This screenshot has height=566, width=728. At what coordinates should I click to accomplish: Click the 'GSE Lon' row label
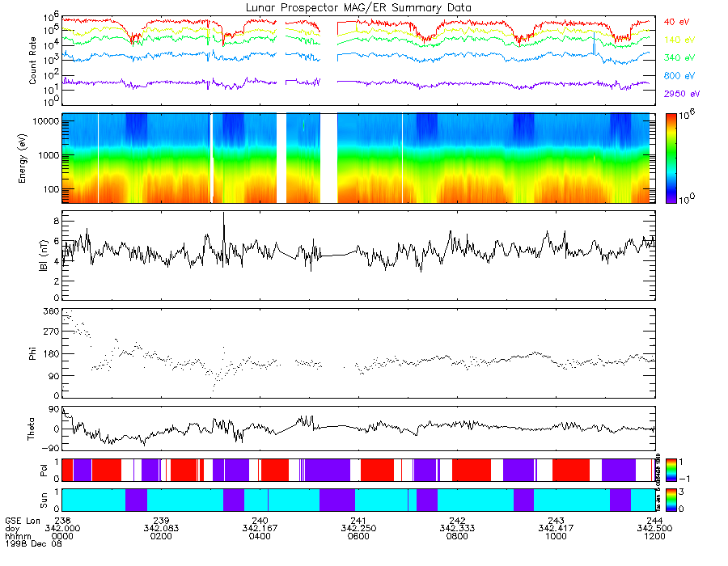[23, 521]
